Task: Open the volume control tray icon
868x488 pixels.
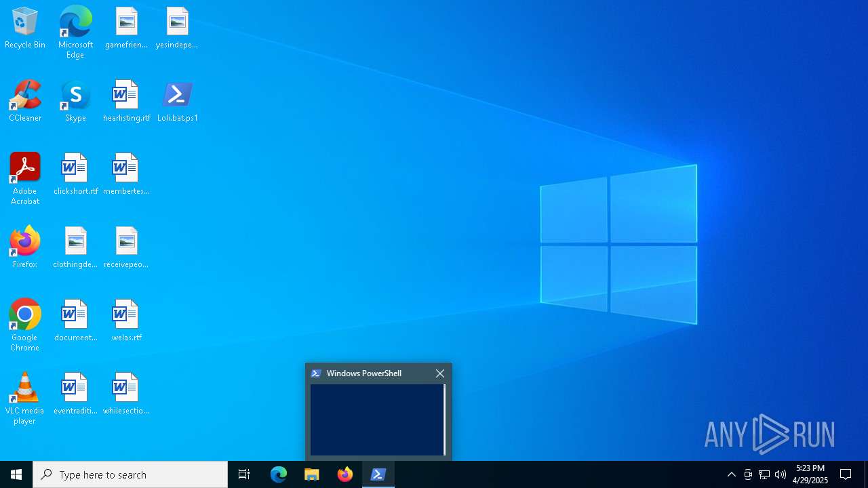Action: click(781, 474)
